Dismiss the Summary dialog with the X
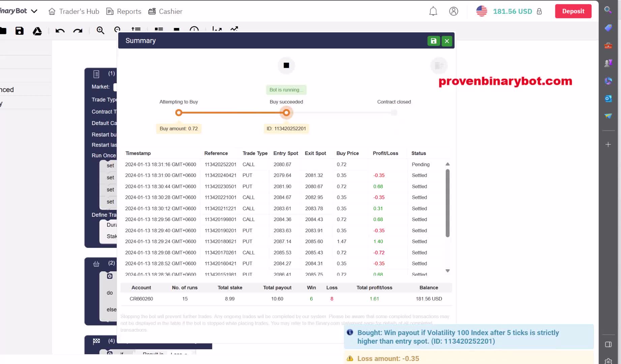This screenshot has height=364, width=621. [x=447, y=41]
